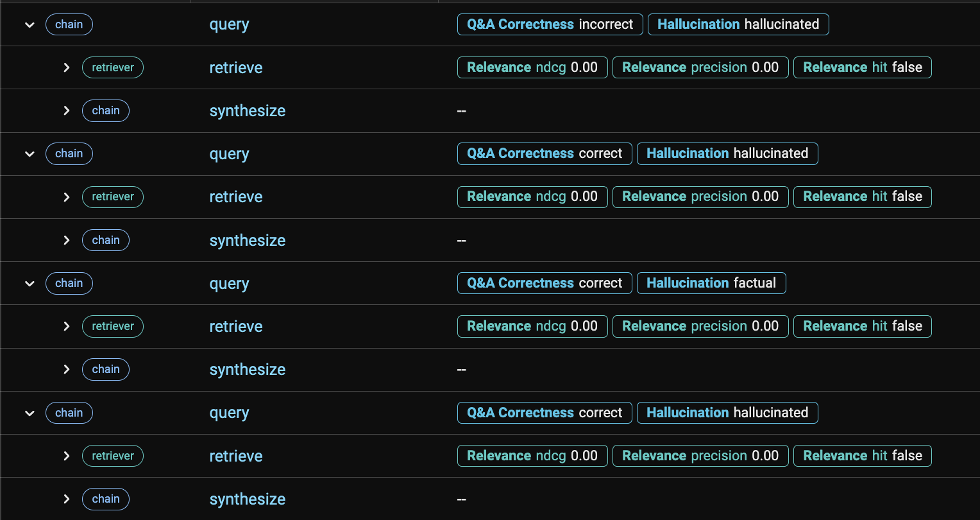Expand the last synthesize row chevron

click(67, 499)
